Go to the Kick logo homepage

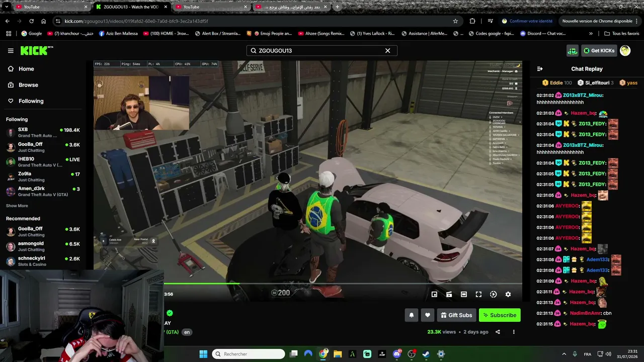click(x=37, y=50)
